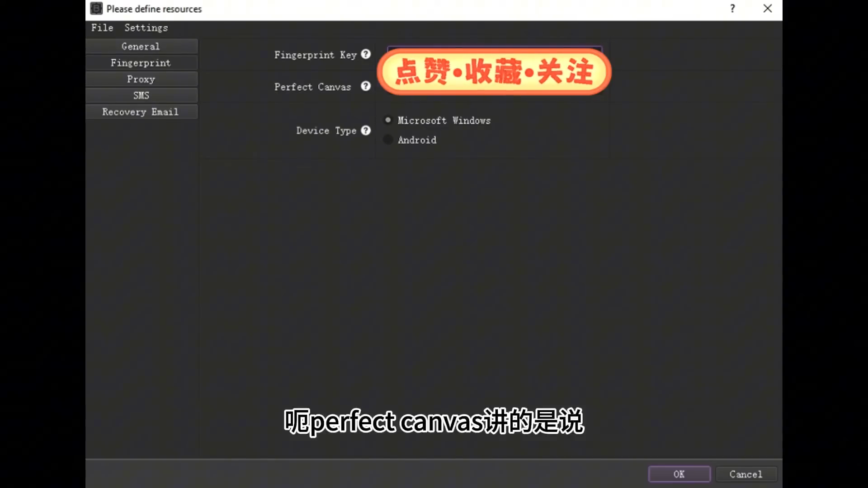Click the Perfect Canvas label
Image resolution: width=868 pixels, height=488 pixels.
[312, 87]
